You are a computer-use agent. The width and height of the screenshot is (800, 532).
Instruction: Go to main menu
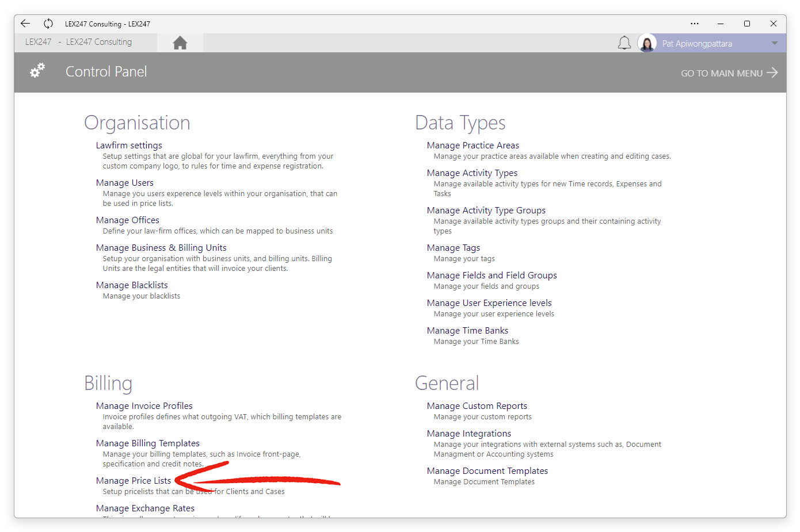(x=729, y=73)
